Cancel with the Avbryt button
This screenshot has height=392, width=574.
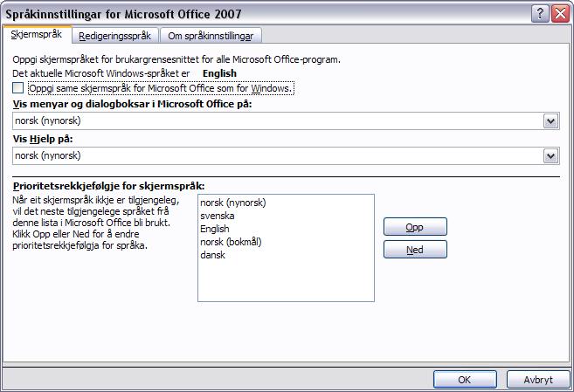(x=538, y=380)
